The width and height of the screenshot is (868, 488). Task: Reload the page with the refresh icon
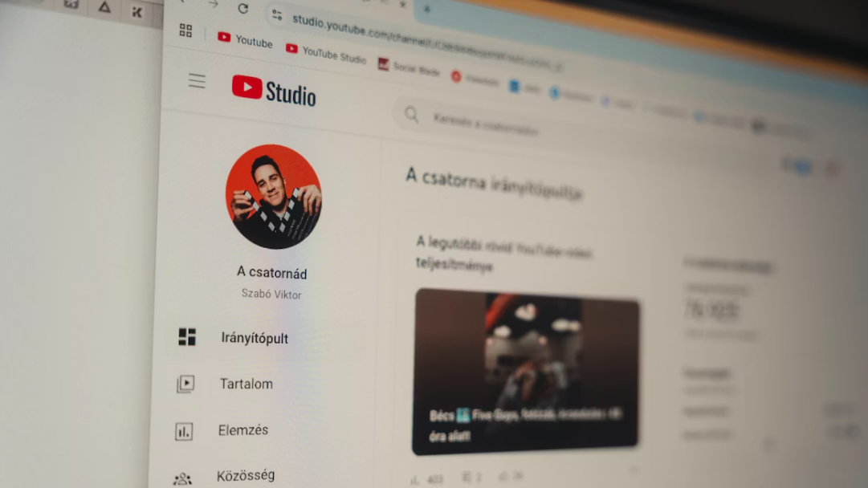(243, 8)
